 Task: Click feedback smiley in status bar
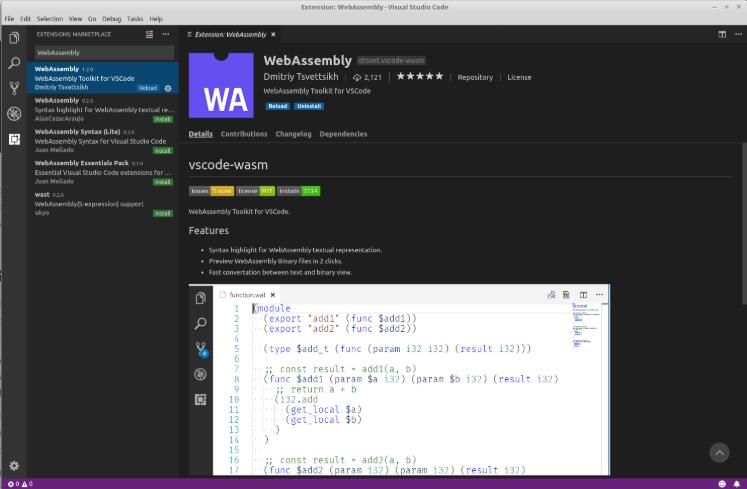722,484
